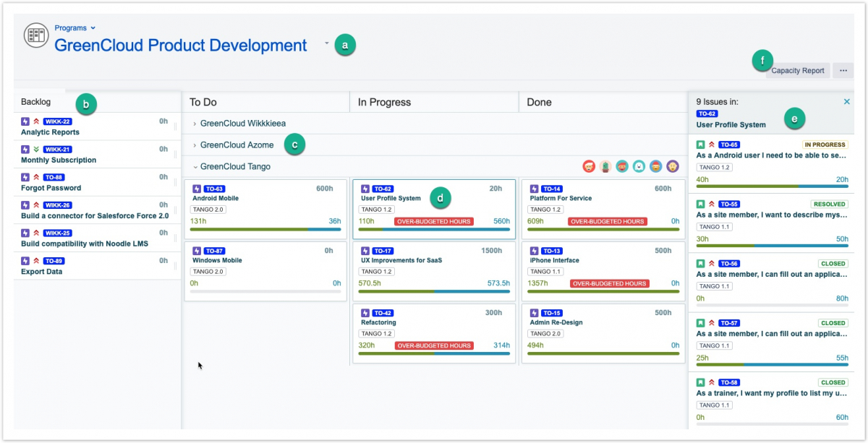
Task: Click the purple avatar in GreenCloud Tango row
Action: [673, 166]
